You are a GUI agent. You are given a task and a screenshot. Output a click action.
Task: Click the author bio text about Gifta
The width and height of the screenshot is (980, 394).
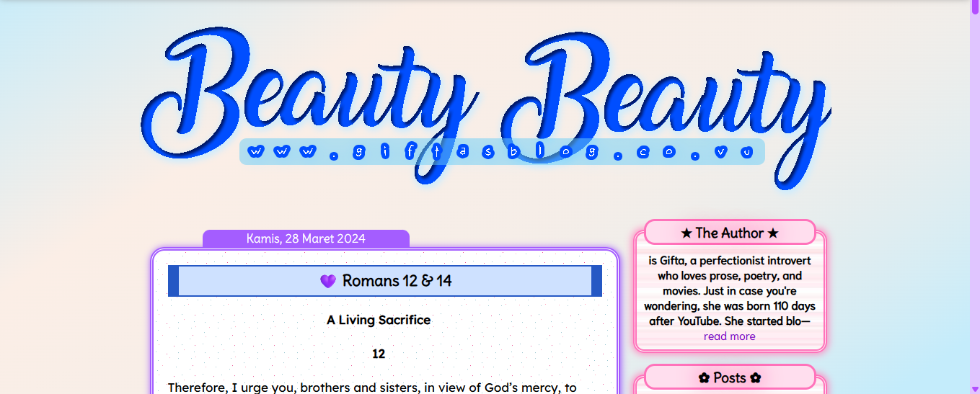[729, 291]
